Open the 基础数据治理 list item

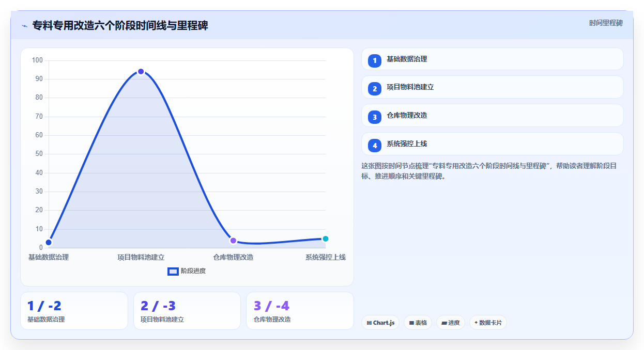(x=493, y=59)
